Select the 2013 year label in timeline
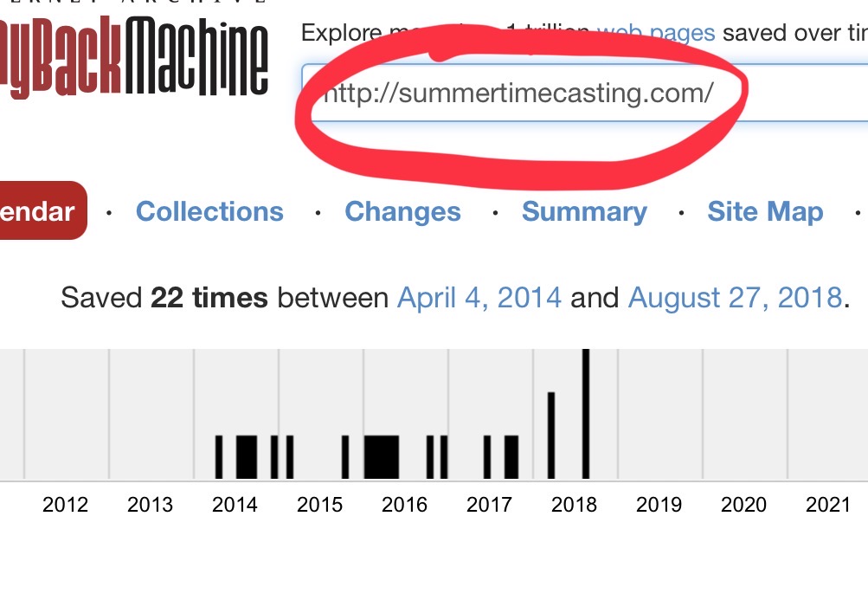 coord(151,504)
